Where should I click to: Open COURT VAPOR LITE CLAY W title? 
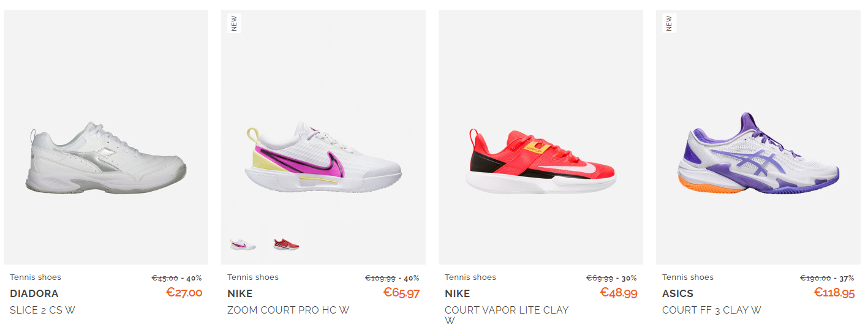pos(507,315)
